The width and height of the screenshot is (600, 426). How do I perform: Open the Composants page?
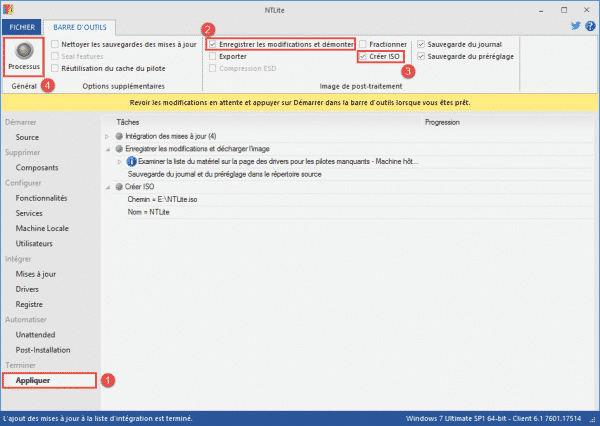(x=37, y=168)
